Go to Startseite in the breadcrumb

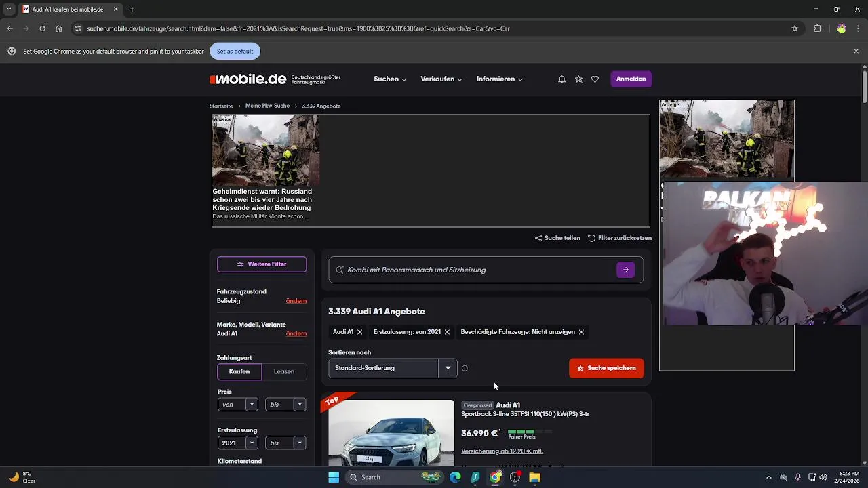pyautogui.click(x=221, y=106)
